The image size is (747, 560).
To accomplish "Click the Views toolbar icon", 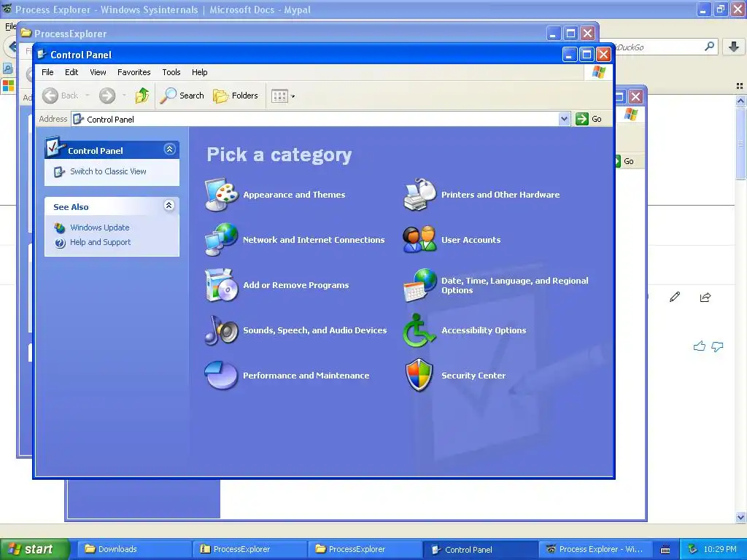I will [x=279, y=96].
